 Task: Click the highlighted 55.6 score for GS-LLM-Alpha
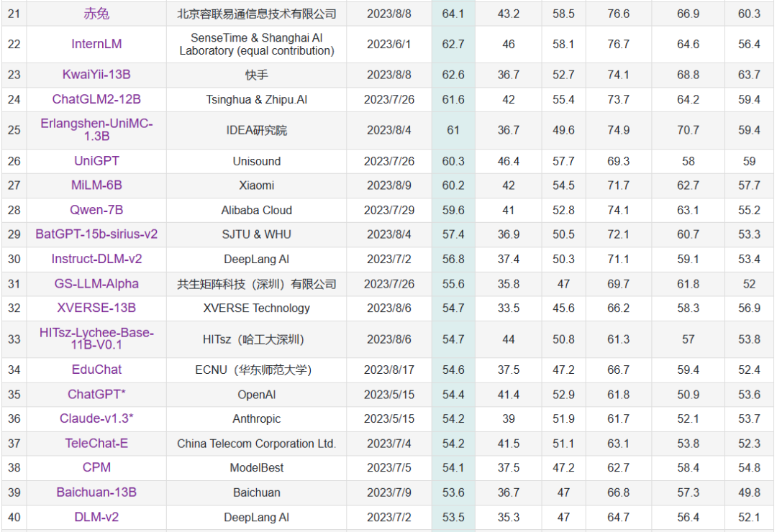click(453, 284)
